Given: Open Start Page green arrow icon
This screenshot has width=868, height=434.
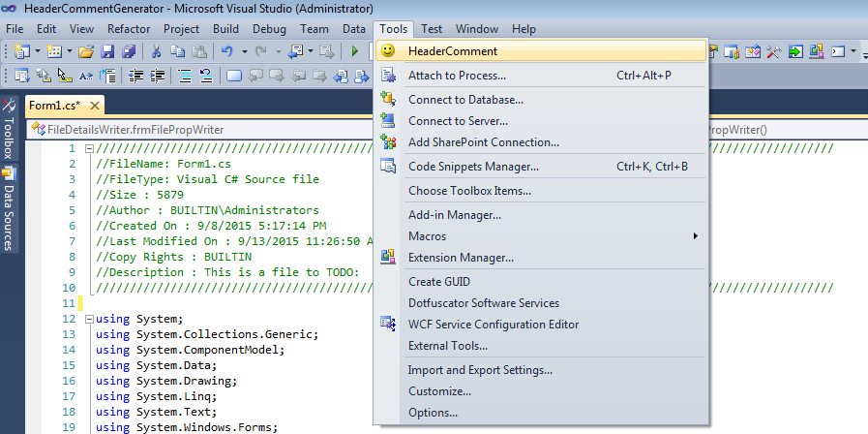Looking at the screenshot, I should 795,51.
